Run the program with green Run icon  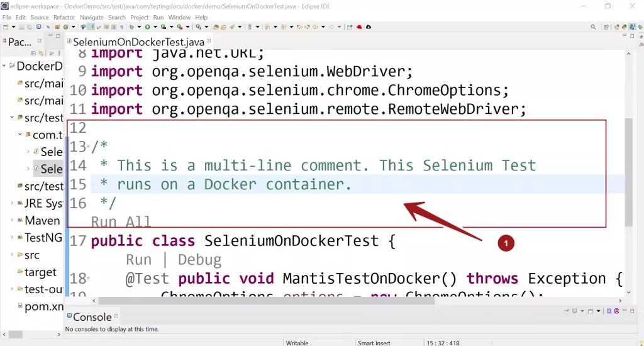tap(147, 26)
